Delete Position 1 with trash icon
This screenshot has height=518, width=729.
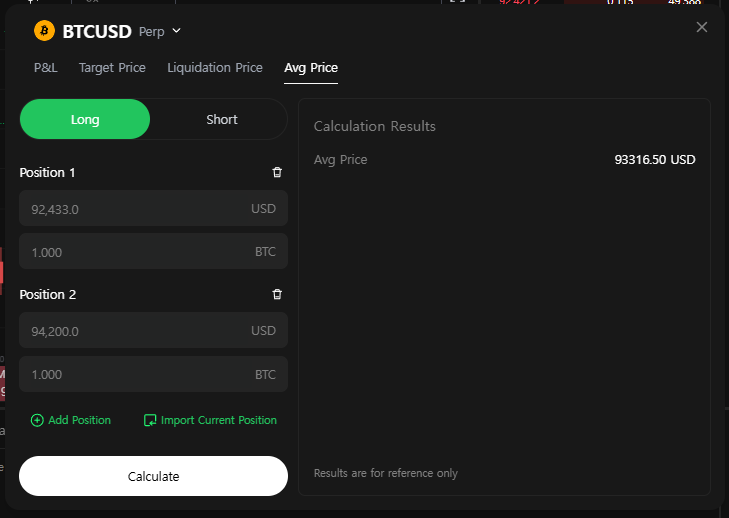277,172
